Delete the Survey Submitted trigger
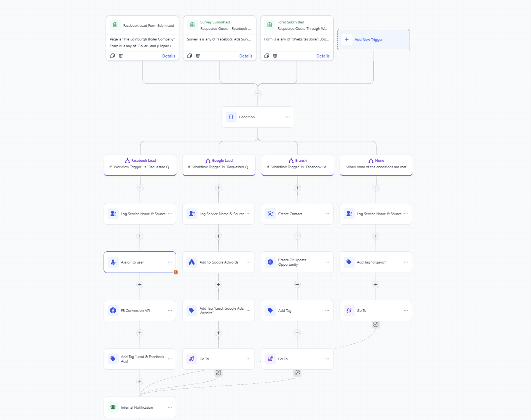This screenshot has height=420, width=531. pyautogui.click(x=198, y=56)
